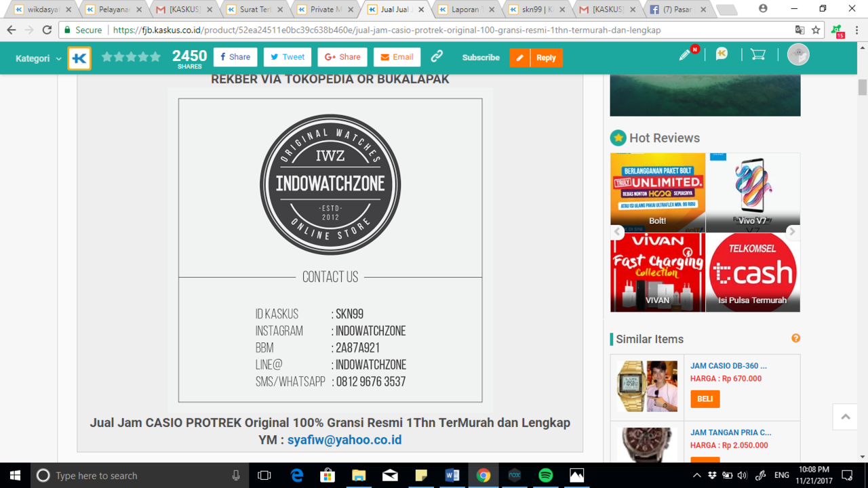Rate thread with the fifth star
This screenshot has height=488, width=868.
[156, 57]
